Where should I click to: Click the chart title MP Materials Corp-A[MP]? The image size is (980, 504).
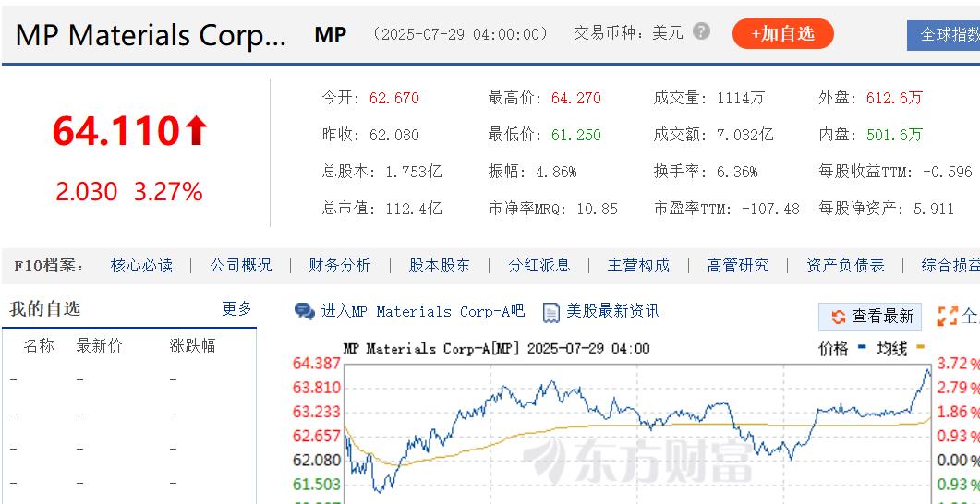433,349
